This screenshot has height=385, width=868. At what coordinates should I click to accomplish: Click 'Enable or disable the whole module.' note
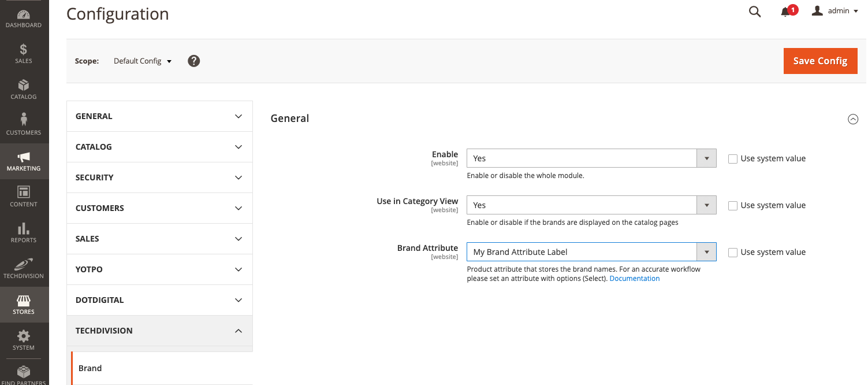(526, 176)
